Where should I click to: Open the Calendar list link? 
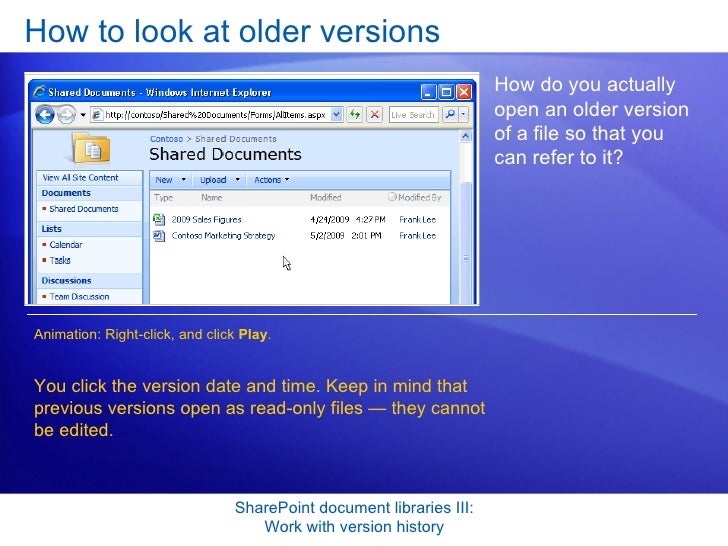tap(65, 245)
